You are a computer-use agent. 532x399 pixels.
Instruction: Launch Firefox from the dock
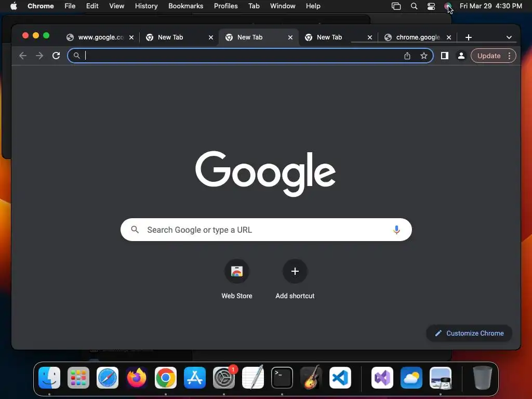click(x=137, y=378)
